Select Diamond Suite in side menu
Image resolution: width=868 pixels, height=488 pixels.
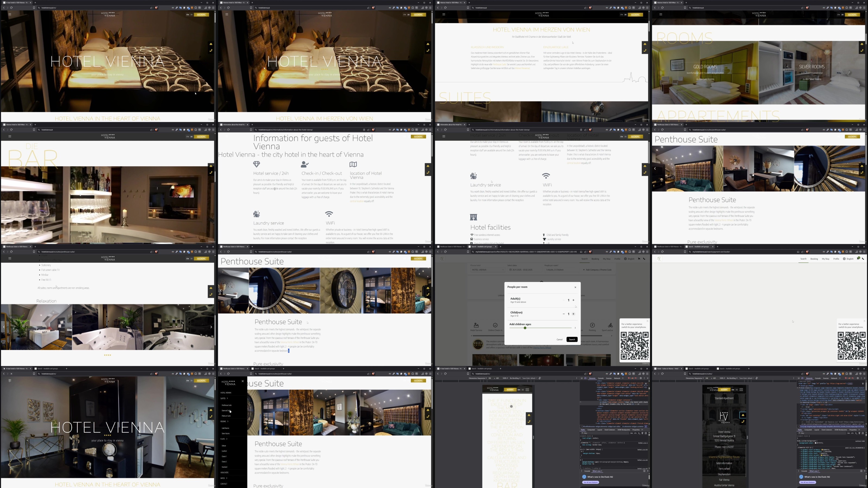point(226,410)
